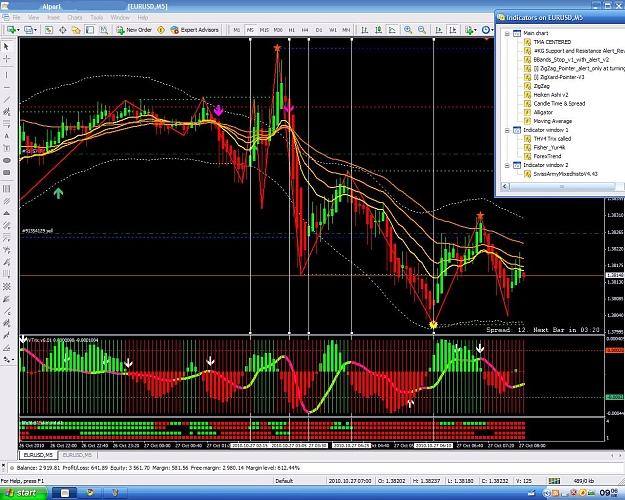Select the Ellipse shape tool

(x=6, y=160)
